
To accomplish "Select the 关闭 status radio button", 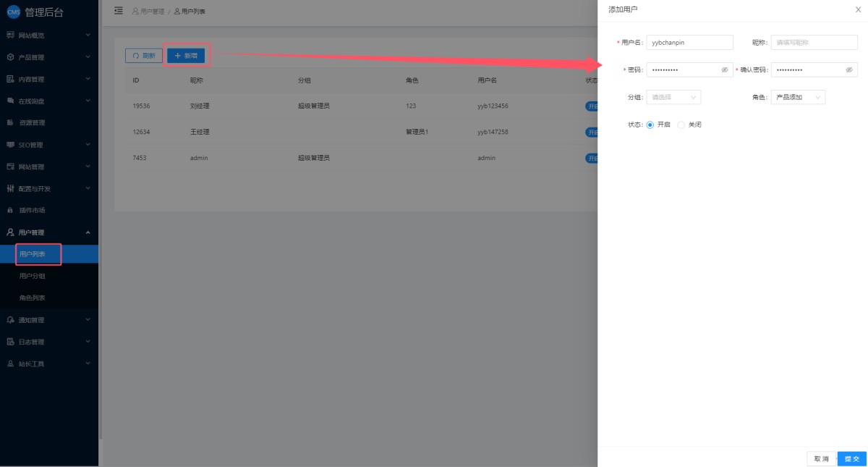I will (x=681, y=125).
